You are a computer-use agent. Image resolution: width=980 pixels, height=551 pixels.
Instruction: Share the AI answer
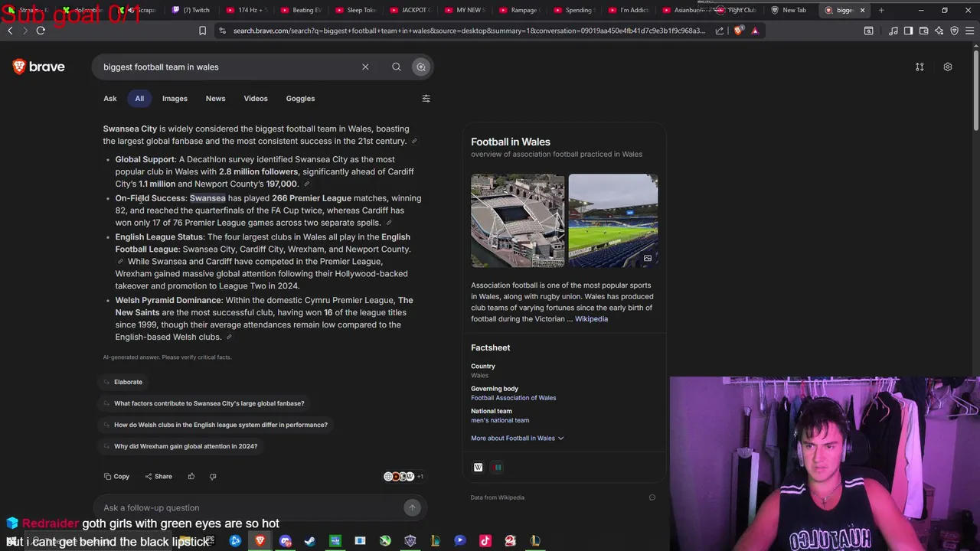coord(158,477)
